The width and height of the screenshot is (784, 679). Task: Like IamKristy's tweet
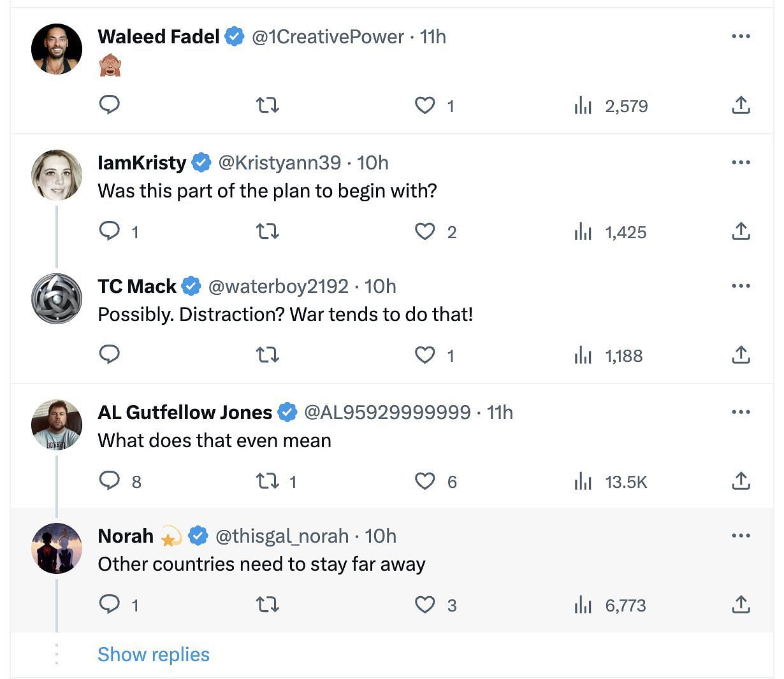(x=425, y=231)
